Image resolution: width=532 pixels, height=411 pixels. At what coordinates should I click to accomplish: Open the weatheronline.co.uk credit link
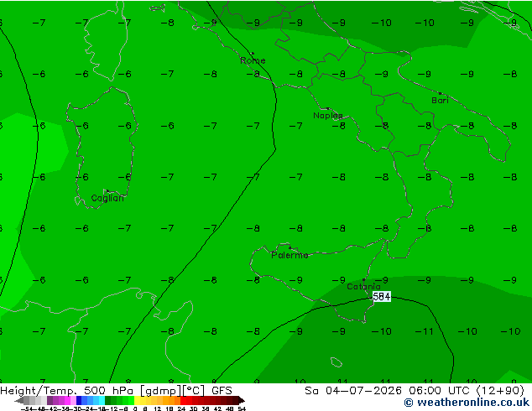(x=467, y=403)
